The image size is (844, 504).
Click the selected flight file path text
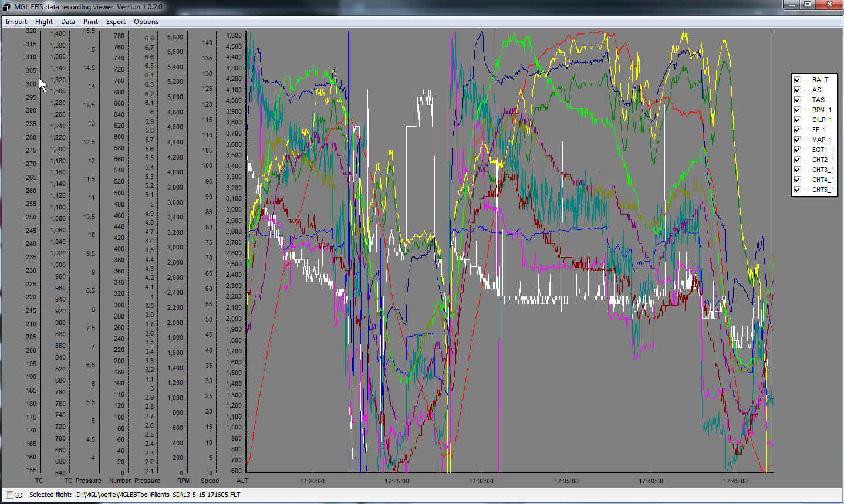click(158, 495)
